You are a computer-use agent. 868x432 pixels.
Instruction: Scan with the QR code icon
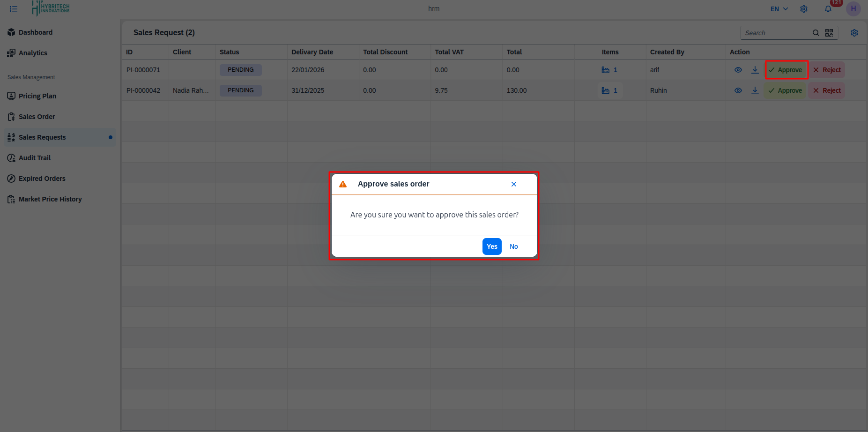coord(829,33)
